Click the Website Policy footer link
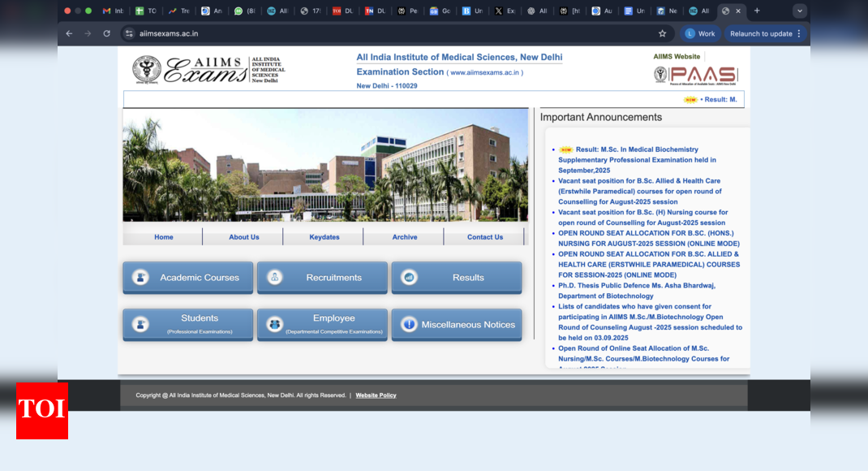This screenshot has height=471, width=868. pyautogui.click(x=376, y=395)
